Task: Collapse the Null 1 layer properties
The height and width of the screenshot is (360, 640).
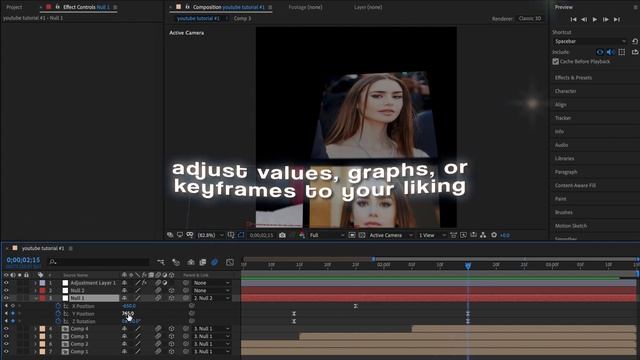Action: pos(36,298)
